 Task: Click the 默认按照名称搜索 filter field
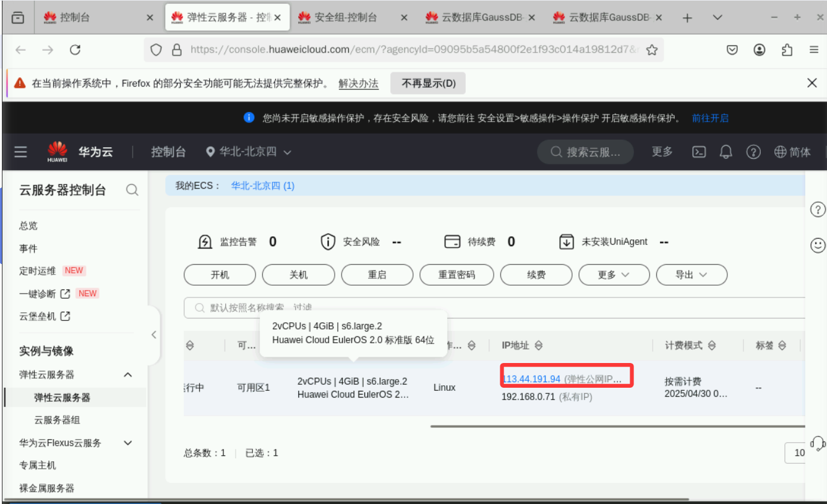coord(495,307)
